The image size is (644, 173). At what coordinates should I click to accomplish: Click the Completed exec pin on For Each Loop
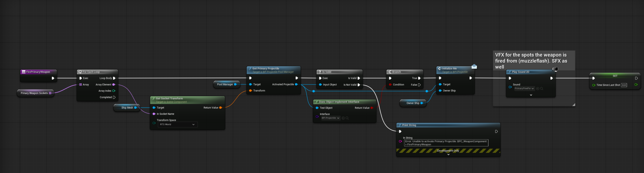114,97
